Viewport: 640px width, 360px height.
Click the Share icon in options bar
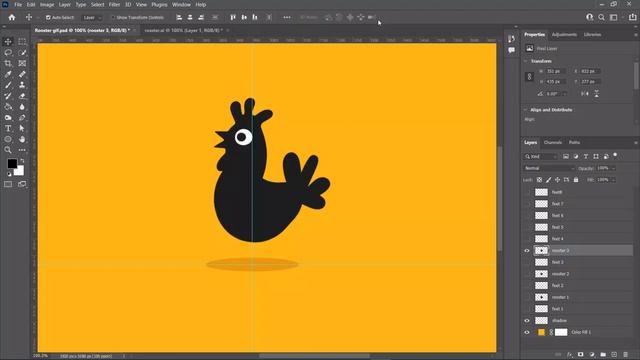[633, 17]
